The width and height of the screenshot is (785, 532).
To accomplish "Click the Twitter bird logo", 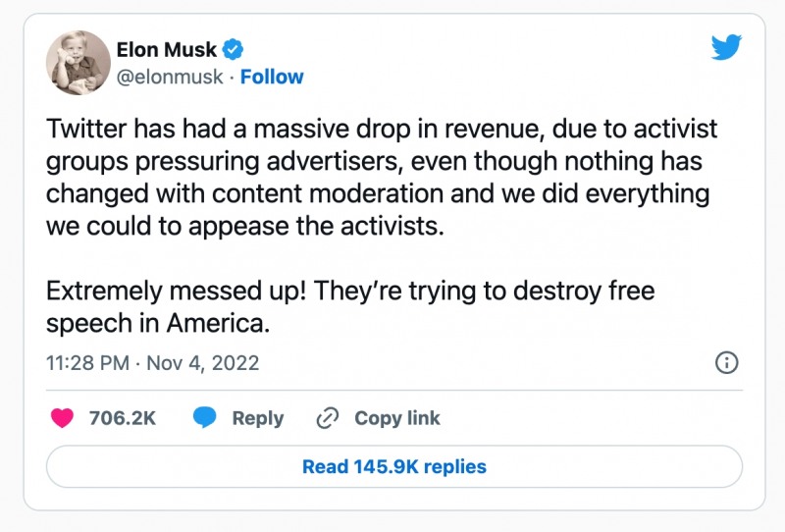I will coord(727,48).
